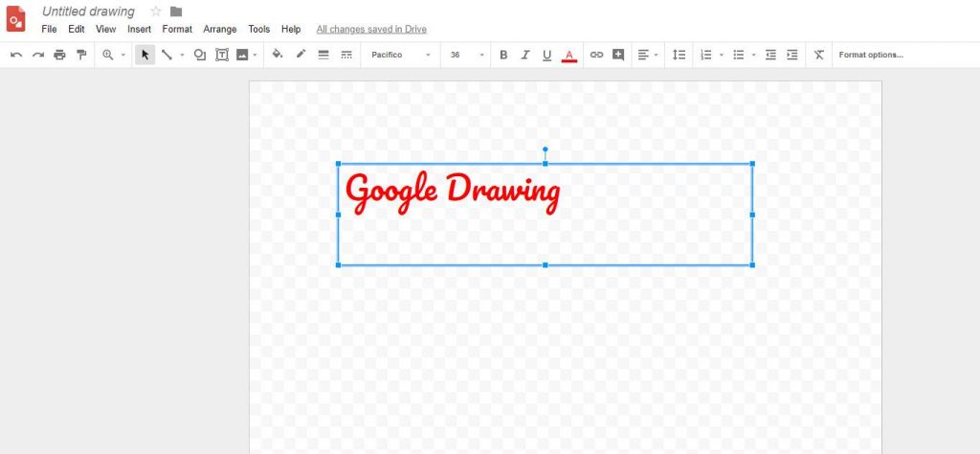Select the Line tool
Screen dimensions: 980x454
167,55
